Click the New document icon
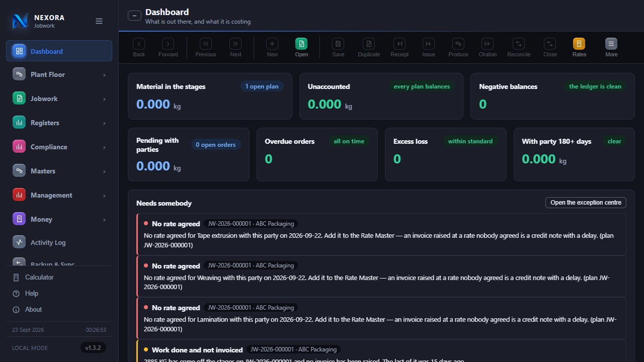 coord(272,44)
